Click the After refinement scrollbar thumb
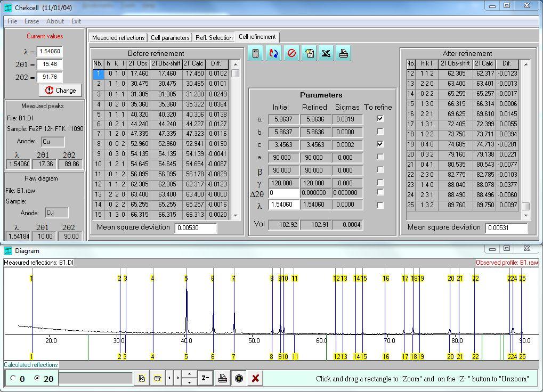 526,206
